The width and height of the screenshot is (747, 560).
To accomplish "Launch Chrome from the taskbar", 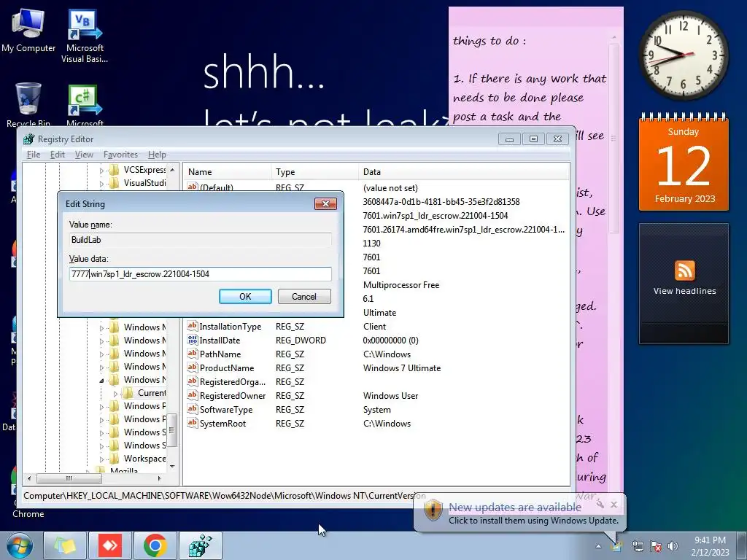I will [x=155, y=545].
